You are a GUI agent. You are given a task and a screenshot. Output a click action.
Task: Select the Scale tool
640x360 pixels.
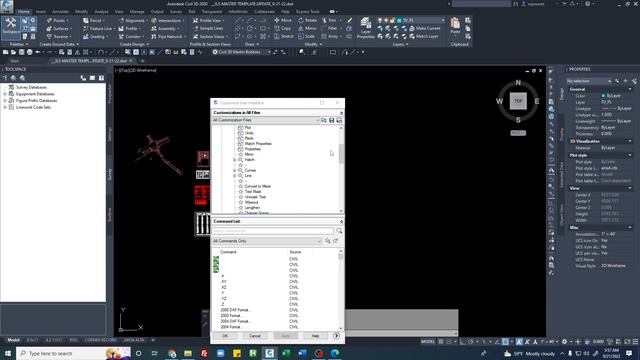point(307,36)
